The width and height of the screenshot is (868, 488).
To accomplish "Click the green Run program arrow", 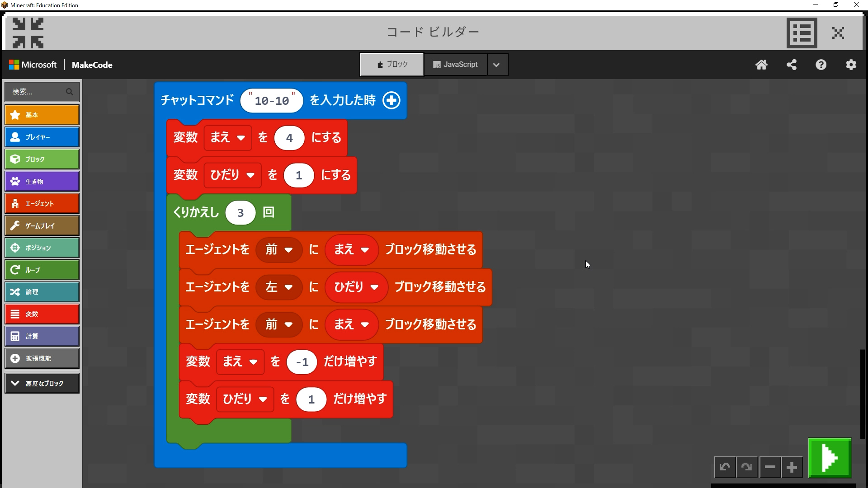I will (x=830, y=458).
